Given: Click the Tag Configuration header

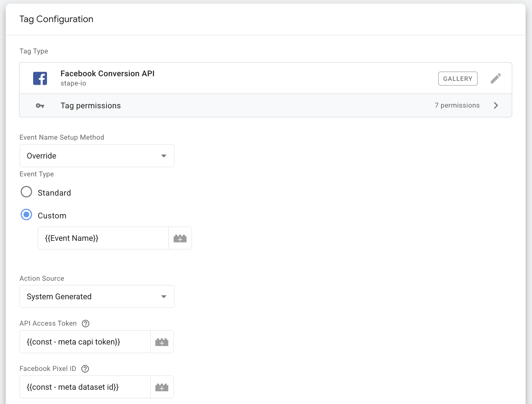Looking at the screenshot, I should click(56, 19).
